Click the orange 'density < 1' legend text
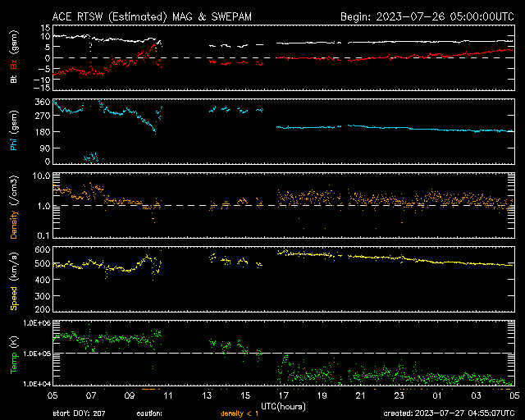This screenshot has height=420, width=525. click(x=240, y=413)
